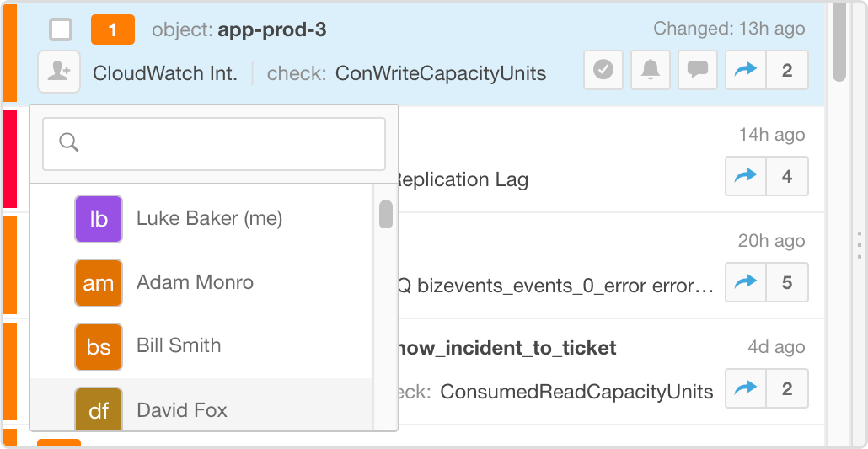868x449 pixels.
Task: Toggle the app-prod-3 row checkbox
Action: 61,30
